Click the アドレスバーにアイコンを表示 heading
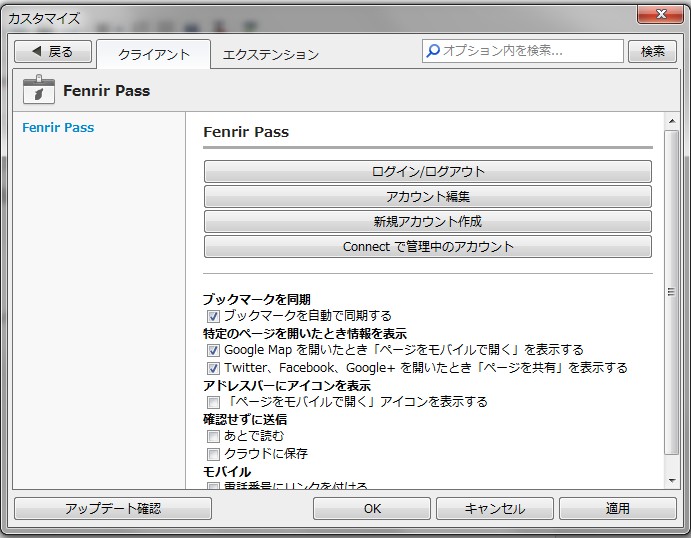 tap(287, 386)
